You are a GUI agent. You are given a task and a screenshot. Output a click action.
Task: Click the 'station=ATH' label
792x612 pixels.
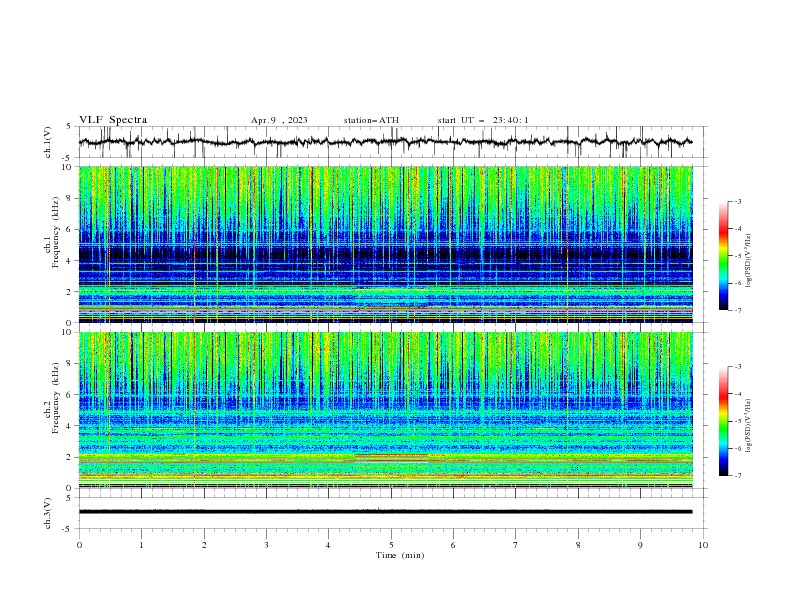click(x=371, y=120)
